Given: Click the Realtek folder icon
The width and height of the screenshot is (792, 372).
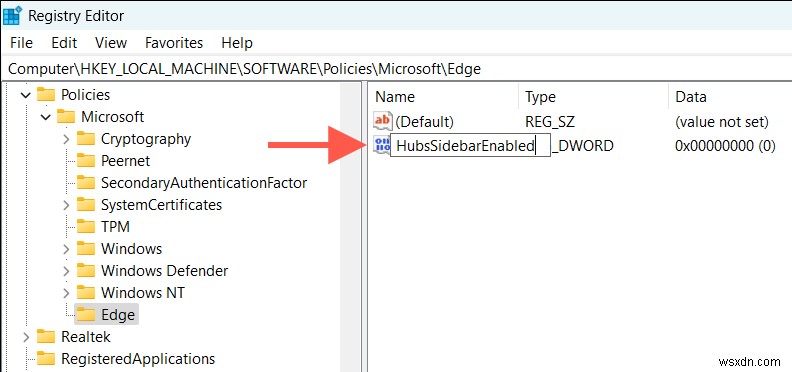Looking at the screenshot, I should coord(46,337).
